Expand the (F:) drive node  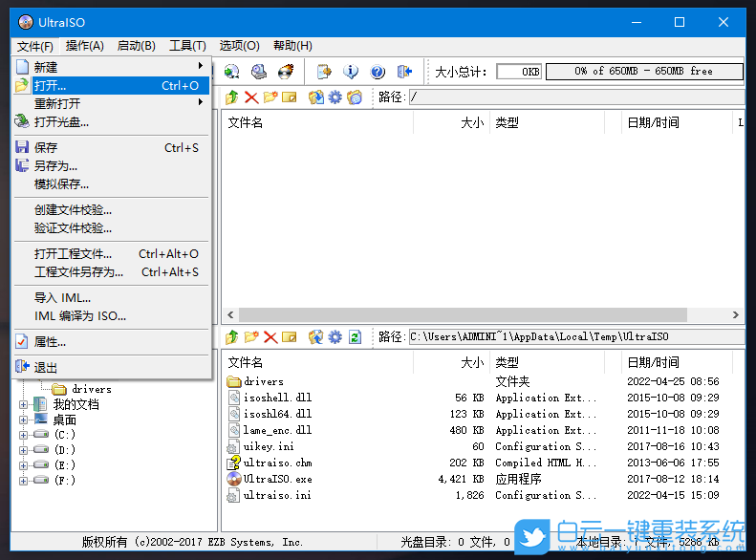[x=23, y=481]
